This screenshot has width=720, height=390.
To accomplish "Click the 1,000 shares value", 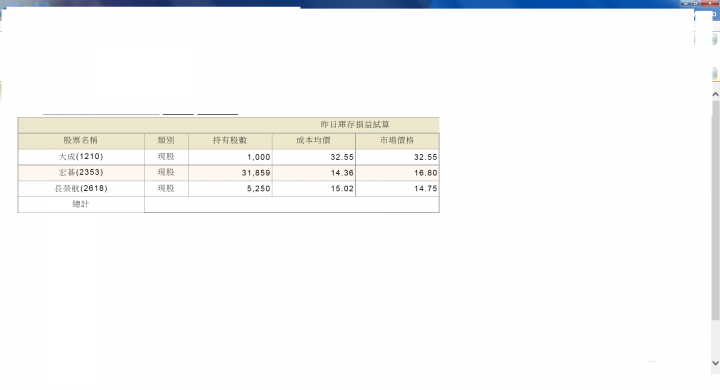I will (259, 157).
